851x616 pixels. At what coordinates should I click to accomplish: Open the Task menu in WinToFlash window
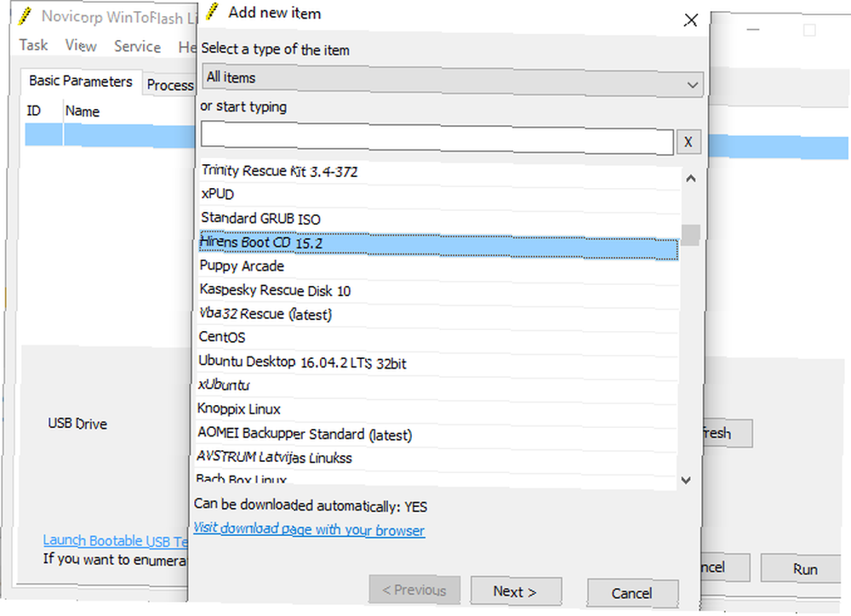(34, 45)
